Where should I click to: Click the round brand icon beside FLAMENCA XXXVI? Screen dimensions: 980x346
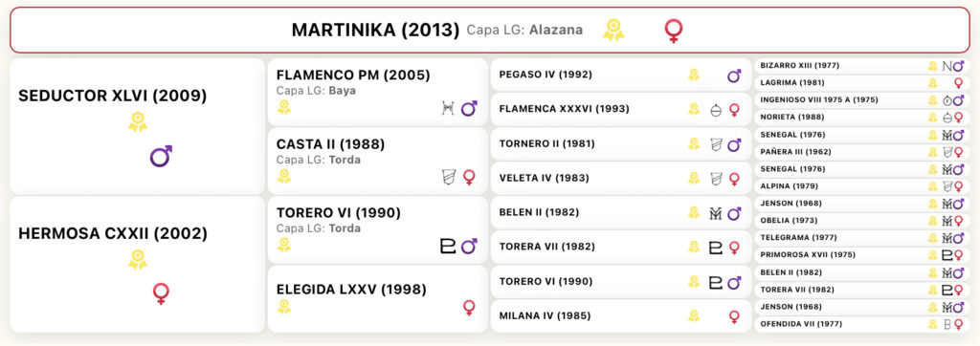pyautogui.click(x=716, y=110)
